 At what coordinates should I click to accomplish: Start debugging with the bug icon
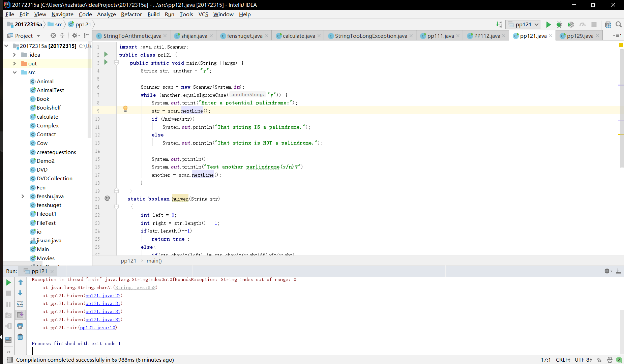[559, 24]
